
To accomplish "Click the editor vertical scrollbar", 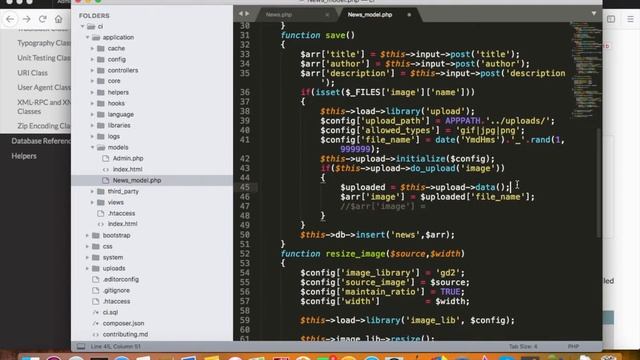I will 599,182.
